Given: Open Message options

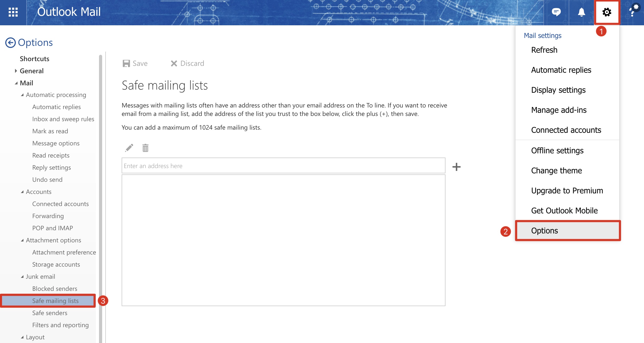Looking at the screenshot, I should pyautogui.click(x=56, y=143).
